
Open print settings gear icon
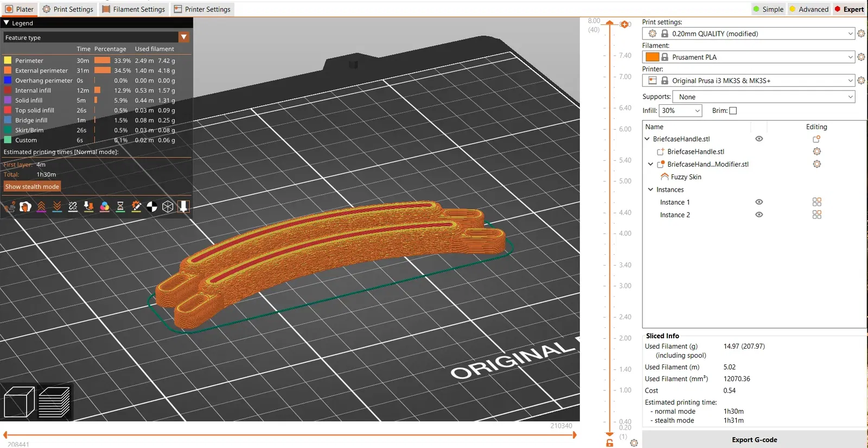click(x=861, y=34)
